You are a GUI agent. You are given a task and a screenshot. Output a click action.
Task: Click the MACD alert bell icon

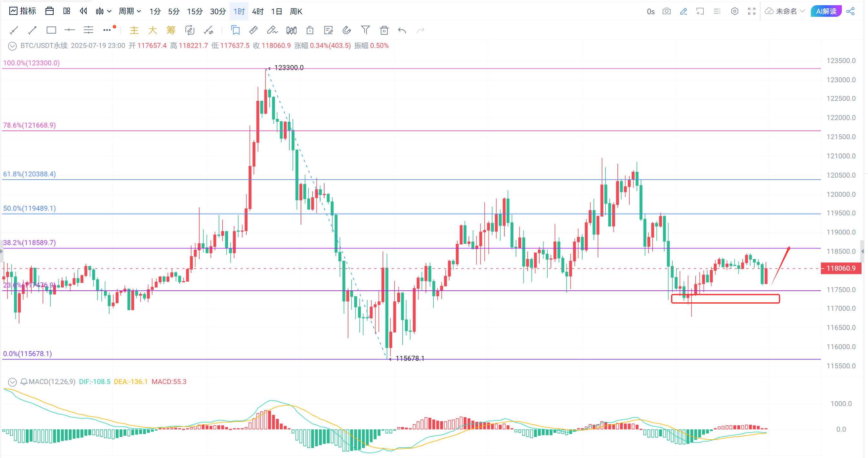(x=24, y=382)
